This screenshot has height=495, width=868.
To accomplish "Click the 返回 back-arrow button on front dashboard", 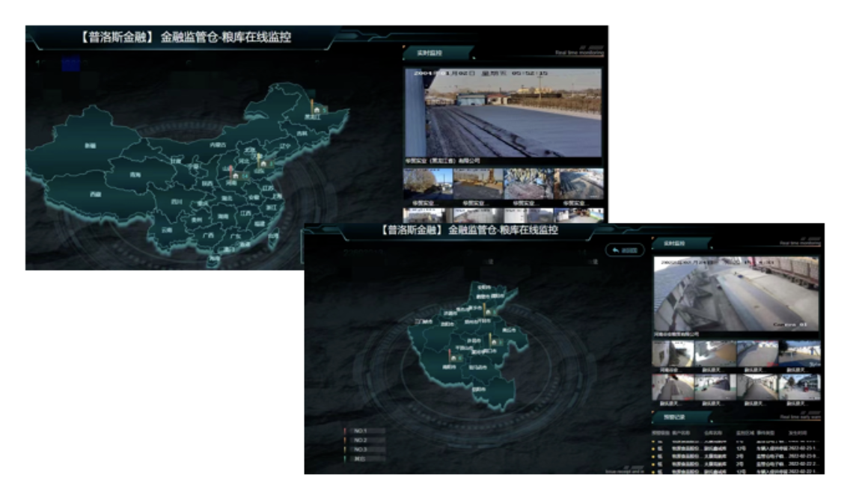I will (x=625, y=250).
